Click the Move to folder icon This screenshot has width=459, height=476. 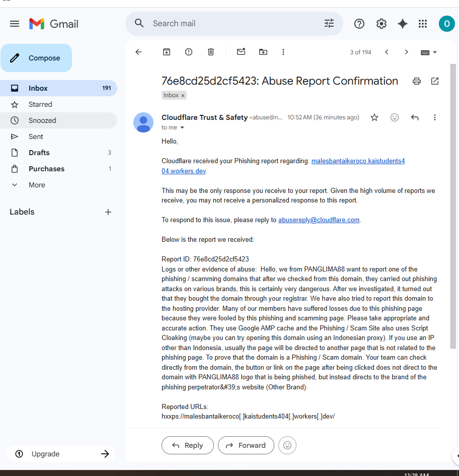coord(263,52)
